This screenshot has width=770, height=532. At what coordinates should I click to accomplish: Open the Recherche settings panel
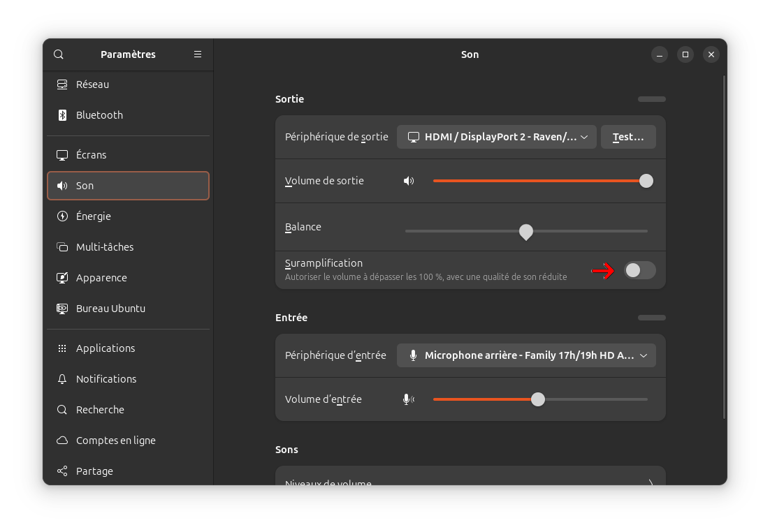pyautogui.click(x=128, y=410)
